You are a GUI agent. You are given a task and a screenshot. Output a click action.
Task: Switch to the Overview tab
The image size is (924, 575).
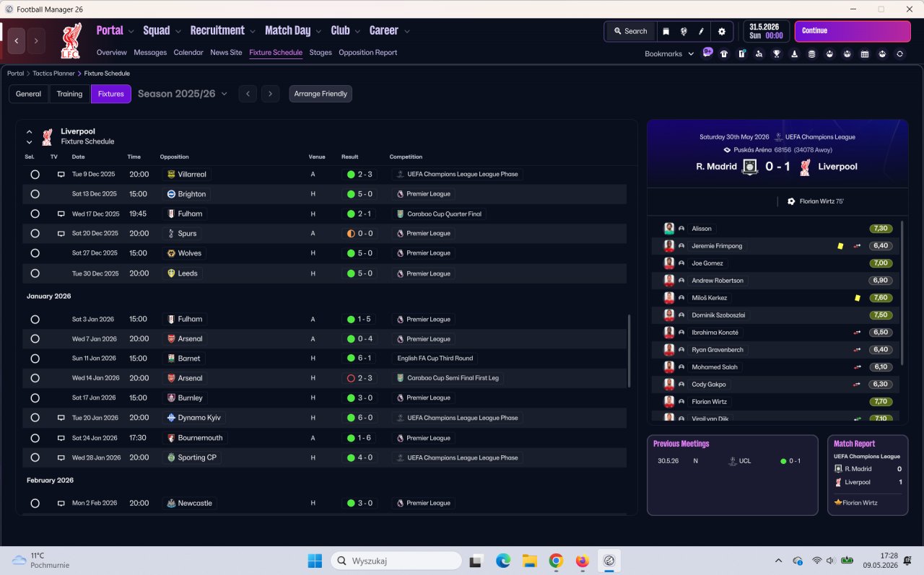pyautogui.click(x=111, y=53)
